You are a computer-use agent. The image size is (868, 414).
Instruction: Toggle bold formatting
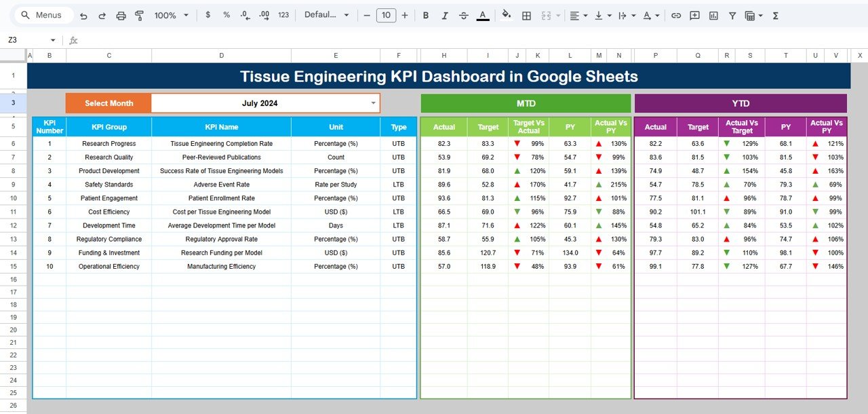(426, 15)
